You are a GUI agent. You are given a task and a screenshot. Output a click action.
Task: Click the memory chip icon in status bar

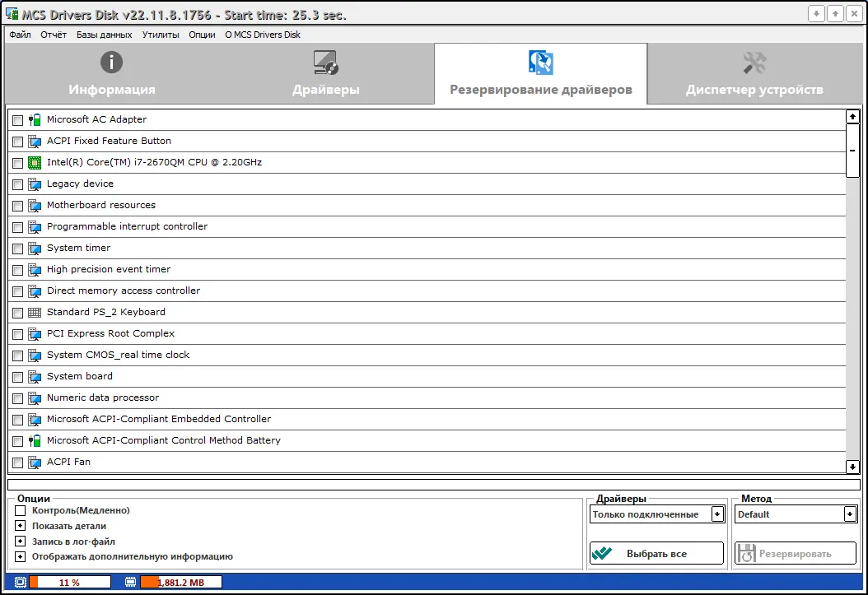(131, 583)
